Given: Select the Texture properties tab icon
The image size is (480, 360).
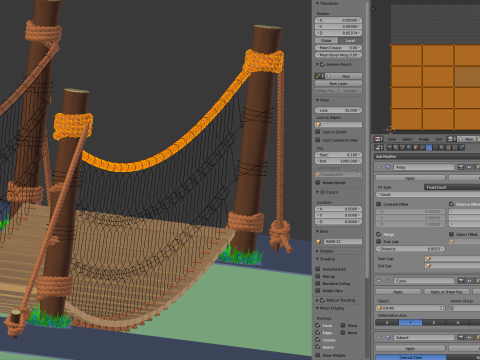Looking at the screenshot, I should click(x=448, y=147).
